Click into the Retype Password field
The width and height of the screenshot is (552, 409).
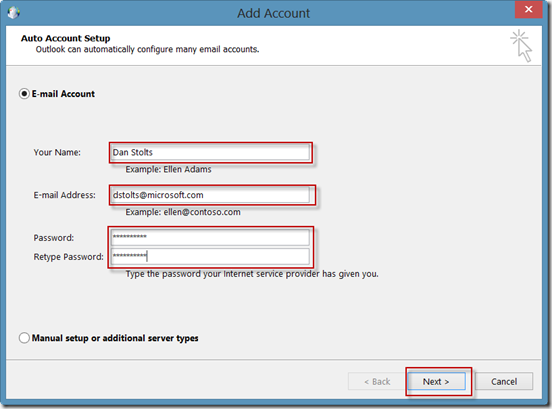click(210, 257)
